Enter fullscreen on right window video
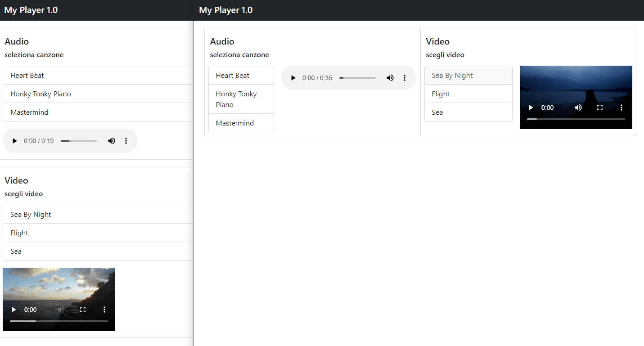This screenshot has width=644, height=346. tap(600, 108)
